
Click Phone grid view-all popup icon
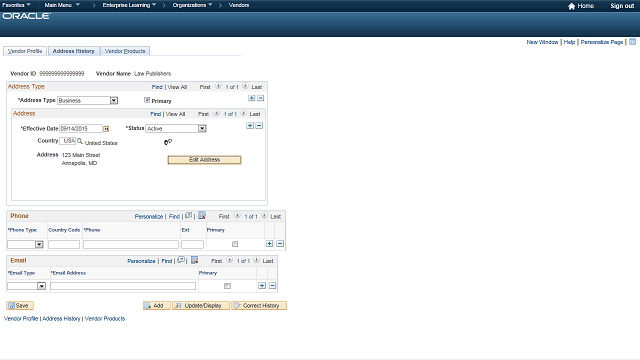pos(189,216)
